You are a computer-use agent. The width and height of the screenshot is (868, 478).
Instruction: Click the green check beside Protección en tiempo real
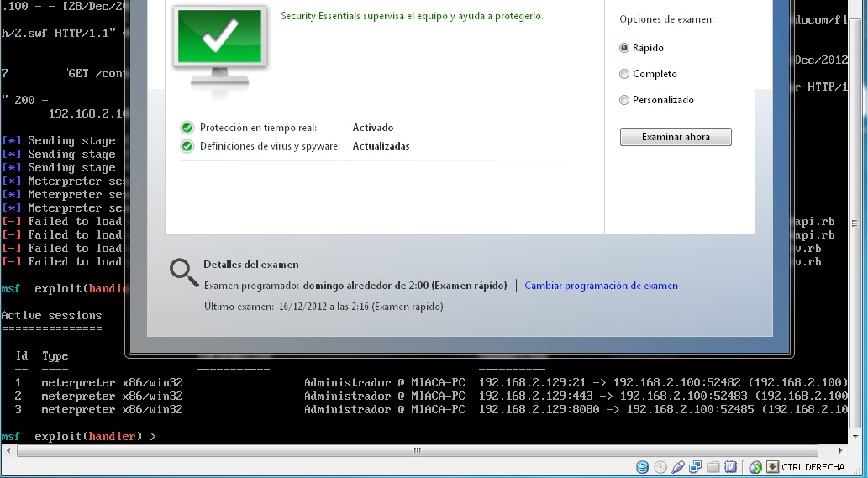[187, 128]
